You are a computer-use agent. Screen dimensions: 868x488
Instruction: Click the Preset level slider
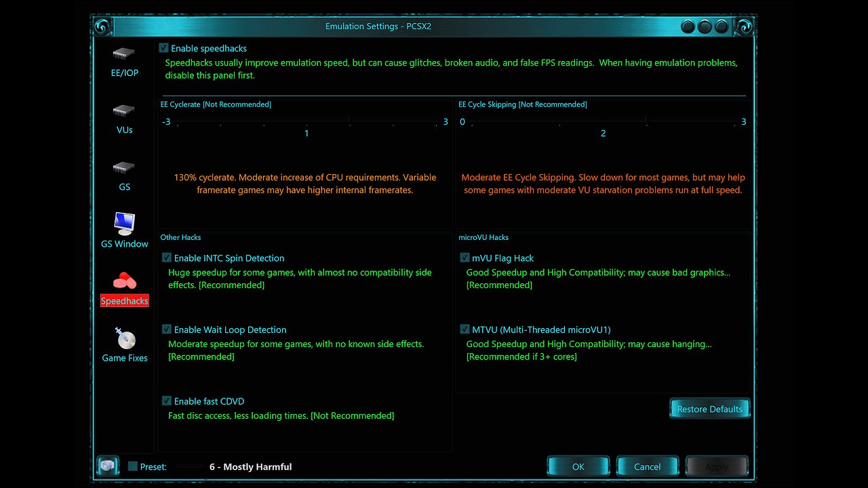click(189, 466)
